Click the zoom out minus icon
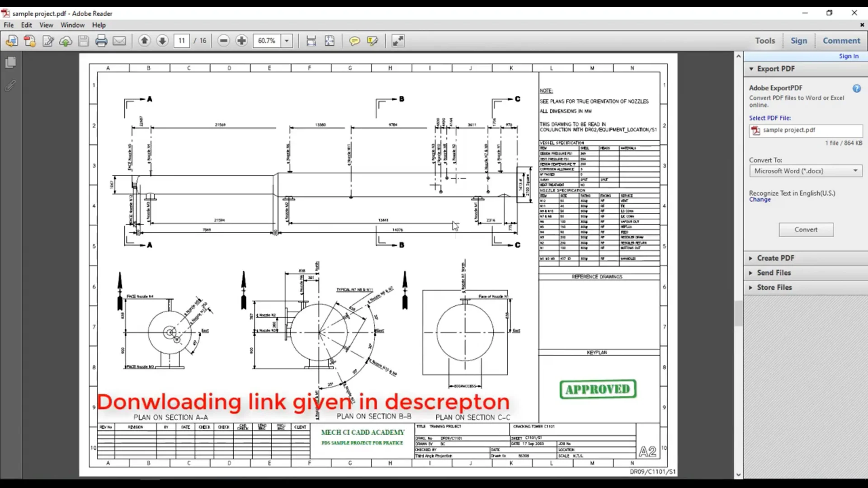 [x=223, y=41]
